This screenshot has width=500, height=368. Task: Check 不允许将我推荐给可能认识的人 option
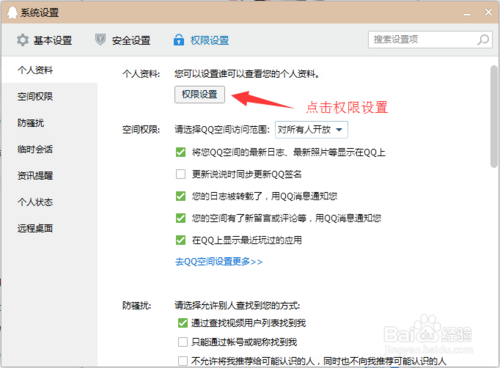coord(183,361)
